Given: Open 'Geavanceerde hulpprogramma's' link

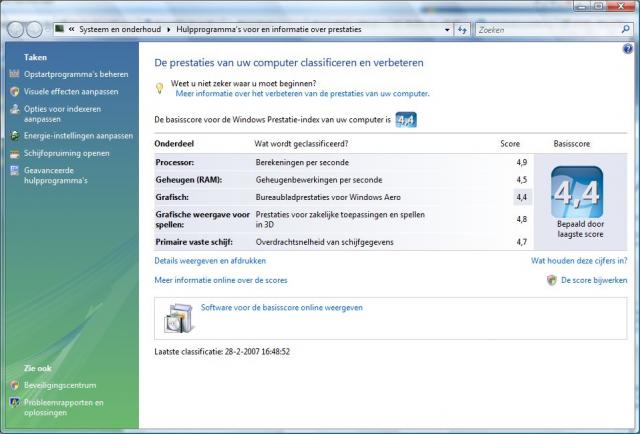Looking at the screenshot, I should point(56,175).
